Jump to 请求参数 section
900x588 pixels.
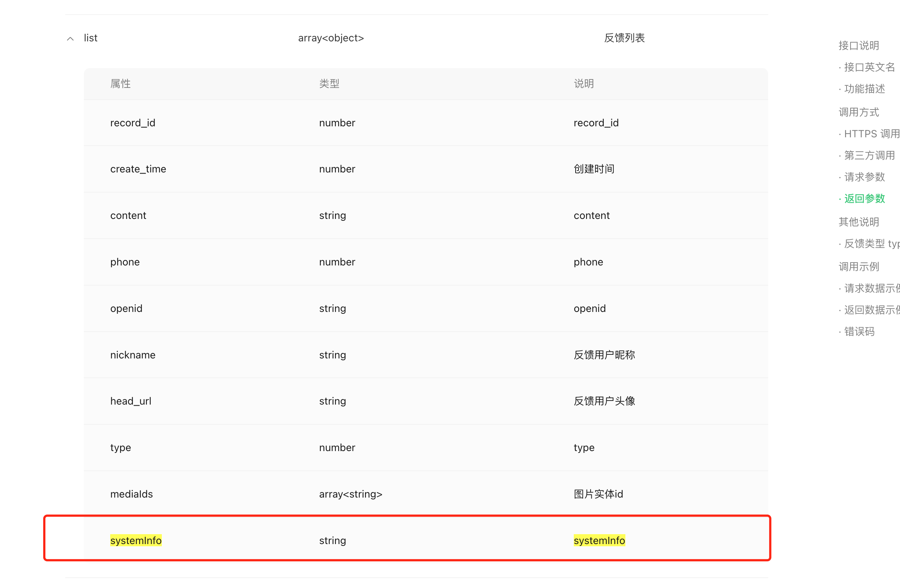[x=864, y=177]
